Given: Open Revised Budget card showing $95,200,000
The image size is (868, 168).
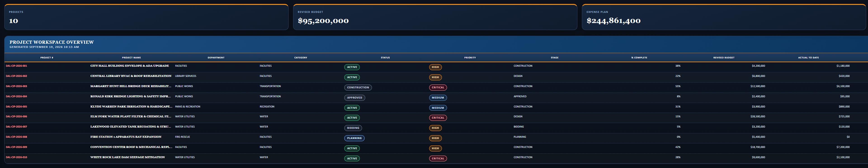Looking at the screenshot, I should [x=435, y=17].
